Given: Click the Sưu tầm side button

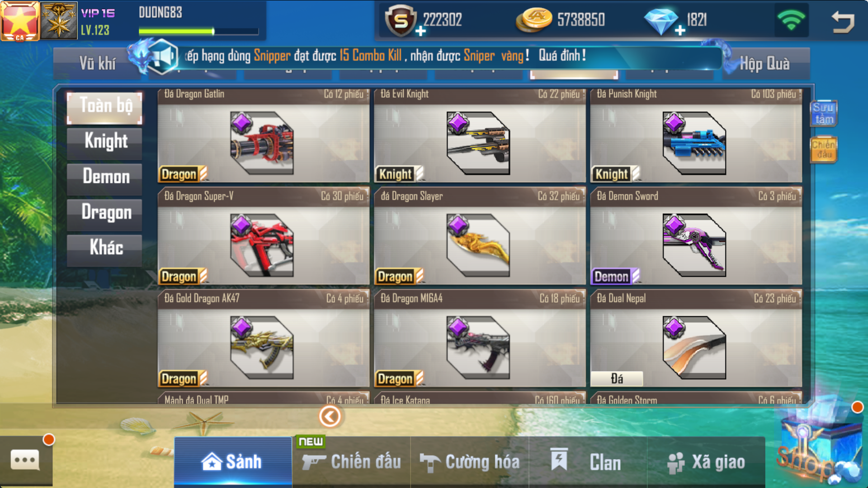Looking at the screenshot, I should (823, 113).
